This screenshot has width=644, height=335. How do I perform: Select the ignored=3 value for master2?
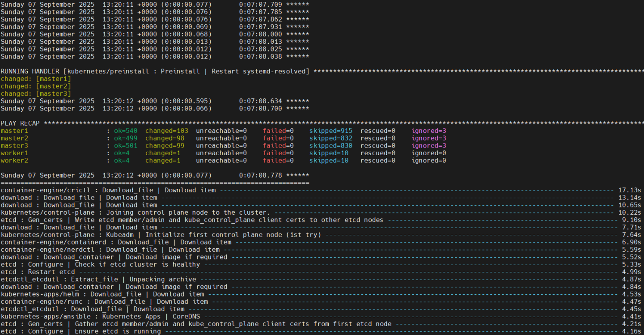[428, 138]
